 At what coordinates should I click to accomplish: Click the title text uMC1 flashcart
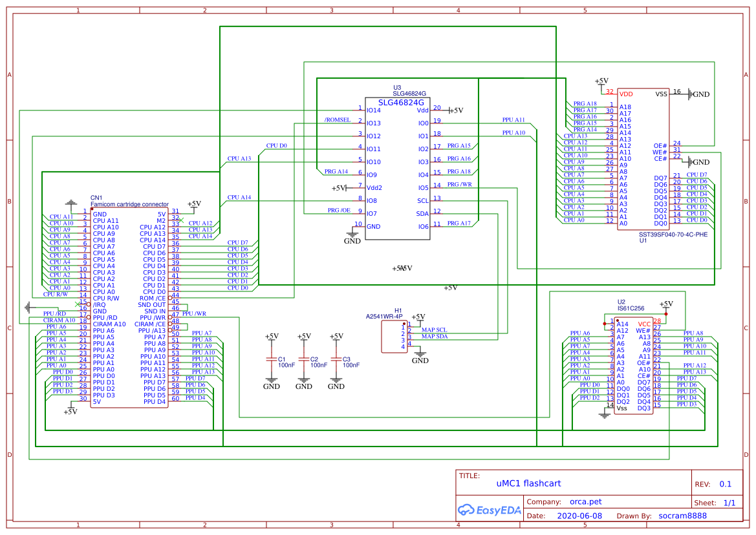528,483
